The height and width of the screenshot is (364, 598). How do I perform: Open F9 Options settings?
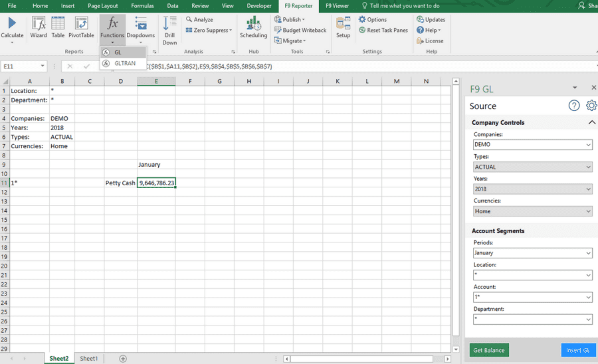373,19
